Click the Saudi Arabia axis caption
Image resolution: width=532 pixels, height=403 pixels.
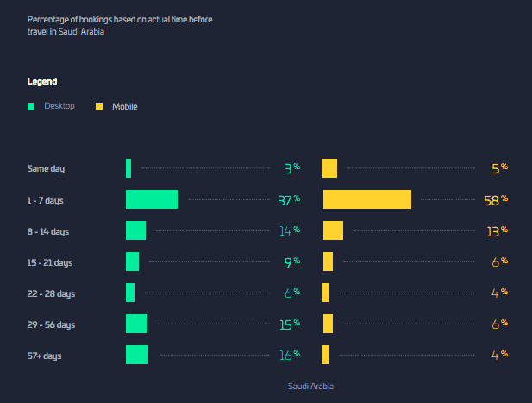[310, 386]
